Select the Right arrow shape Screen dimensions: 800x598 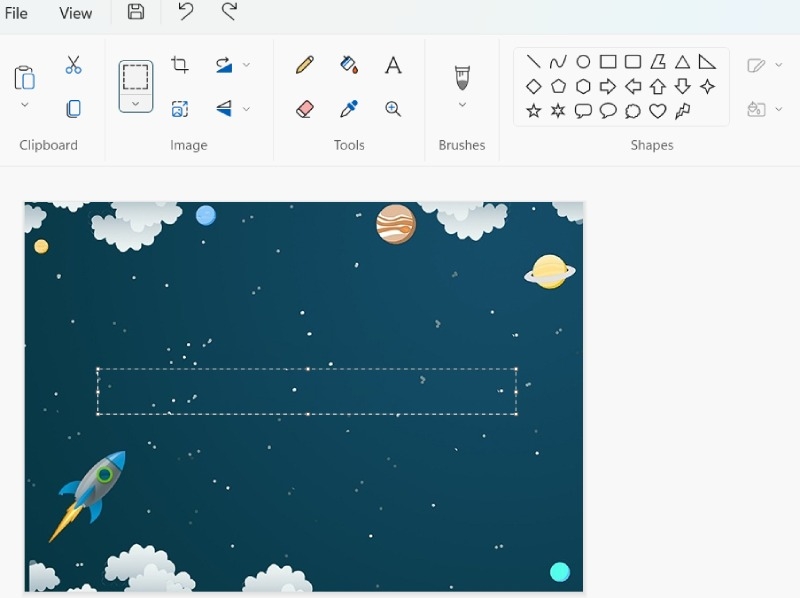click(608, 86)
